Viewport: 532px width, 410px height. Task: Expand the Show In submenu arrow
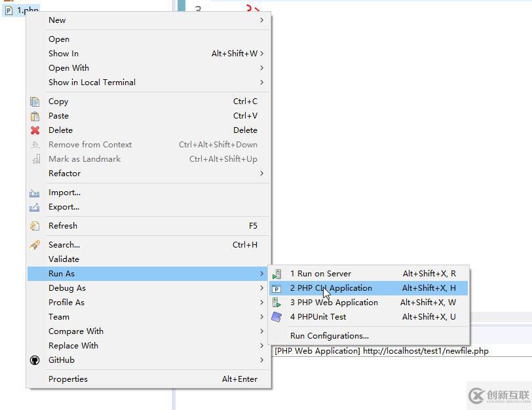coord(261,54)
